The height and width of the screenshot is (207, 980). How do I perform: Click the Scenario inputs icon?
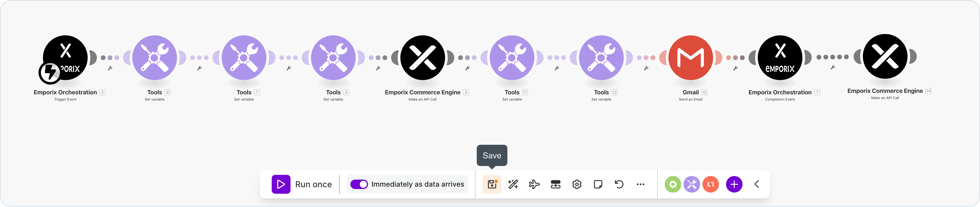555,184
